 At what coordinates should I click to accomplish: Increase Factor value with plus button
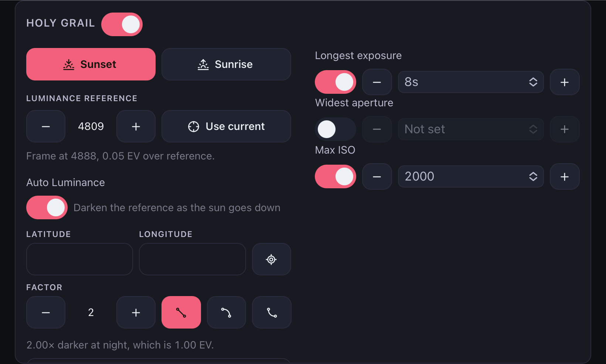[136, 312]
